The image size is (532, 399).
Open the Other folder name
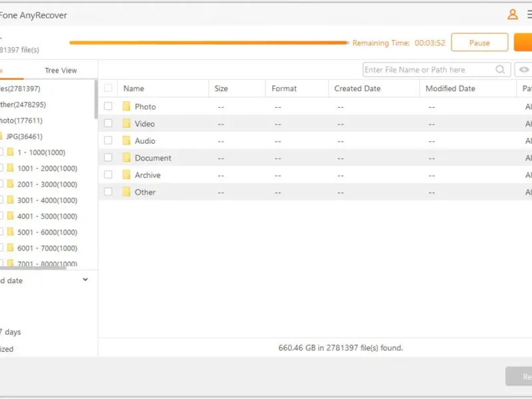tap(145, 192)
